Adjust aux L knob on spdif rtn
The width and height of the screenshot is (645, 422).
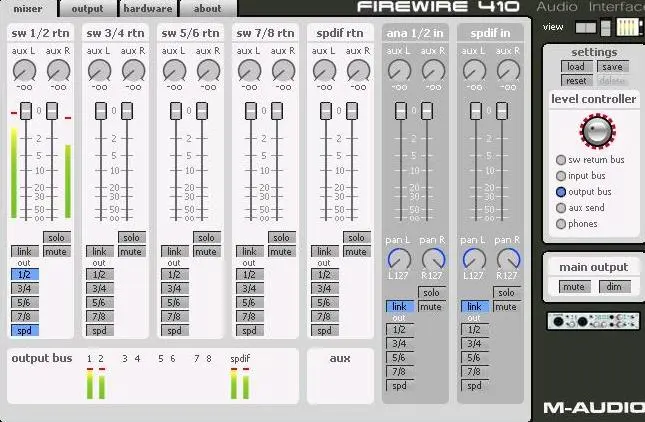tap(324, 70)
